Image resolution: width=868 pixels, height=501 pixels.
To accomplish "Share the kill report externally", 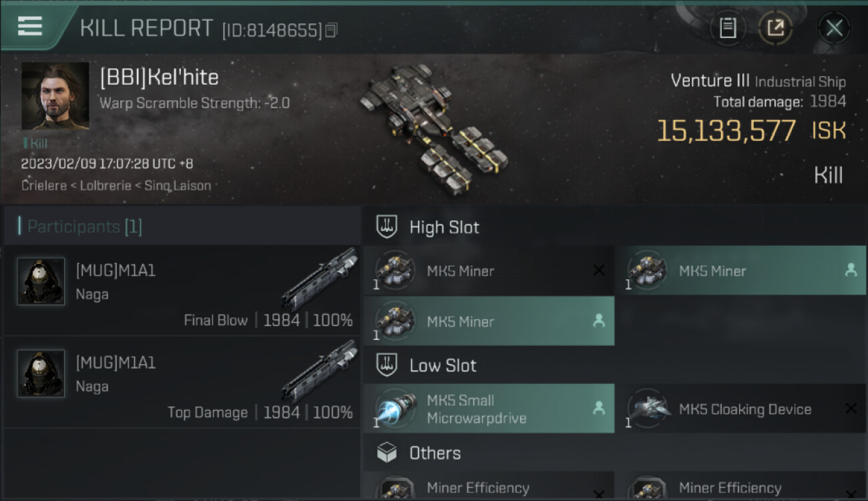I will coord(775,28).
